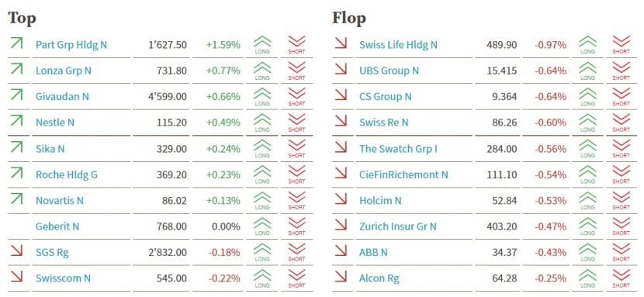Click the Swiss Re N change -0.60%
The width and height of the screenshot is (644, 297).
click(550, 123)
